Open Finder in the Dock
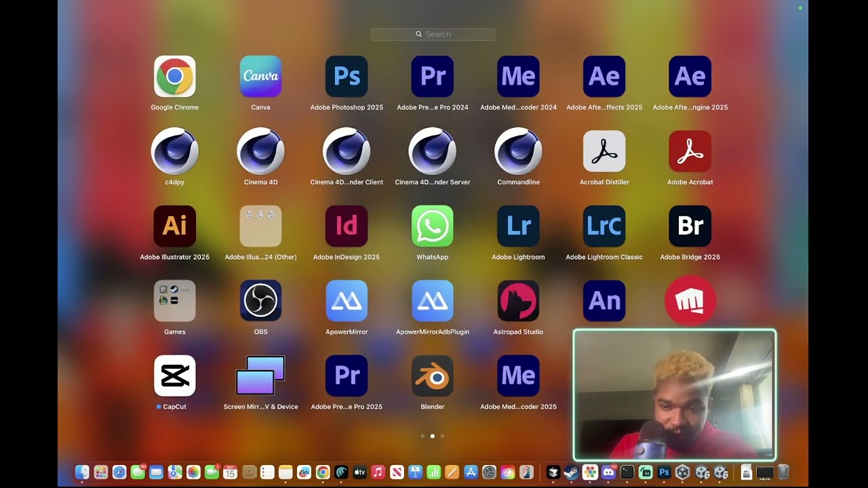The width and height of the screenshot is (868, 488). 82,472
